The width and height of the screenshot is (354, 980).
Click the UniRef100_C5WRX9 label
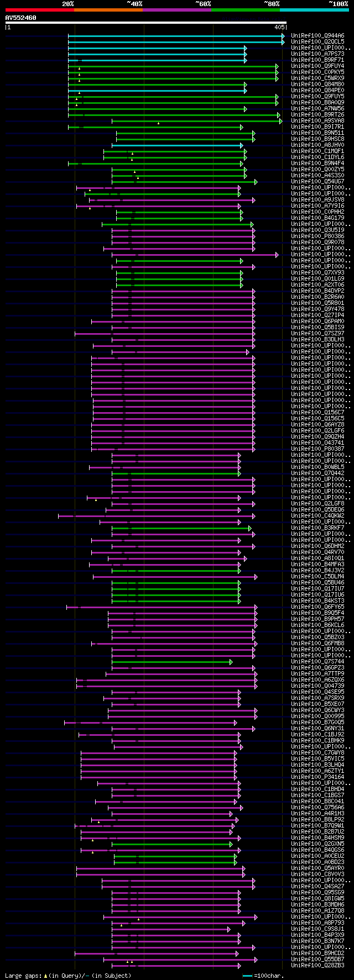pyautogui.click(x=317, y=78)
